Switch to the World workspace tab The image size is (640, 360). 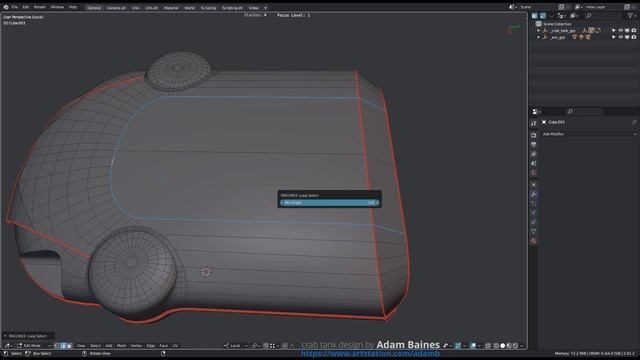pos(189,8)
